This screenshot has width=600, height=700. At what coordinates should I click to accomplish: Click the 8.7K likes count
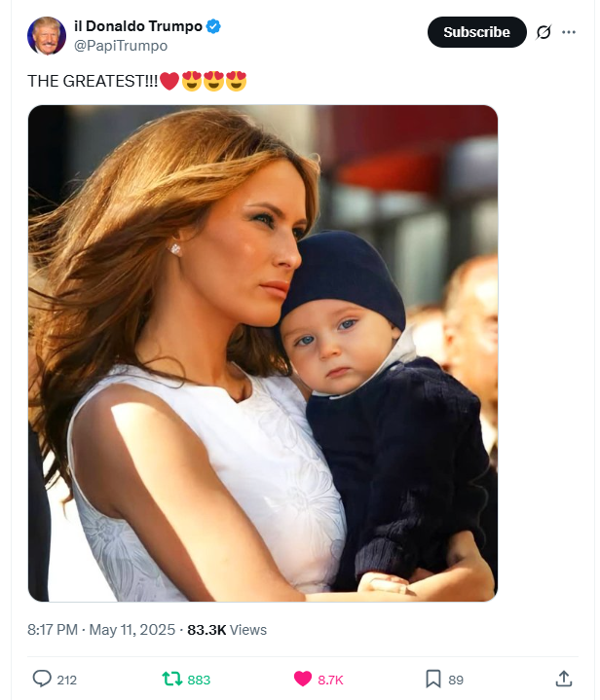pyautogui.click(x=331, y=680)
